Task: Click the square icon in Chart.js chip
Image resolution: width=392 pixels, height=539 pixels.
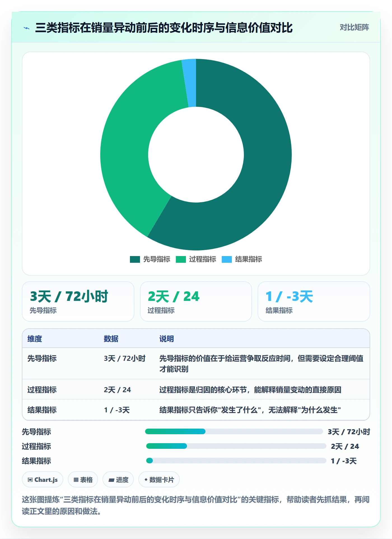Action: point(30,480)
